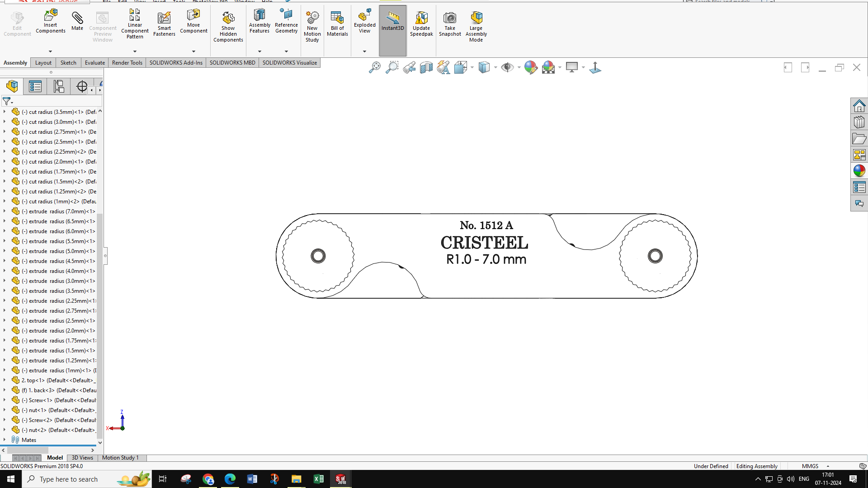Open Appearances task pane color ball
The width and height of the screenshot is (868, 488).
[x=859, y=171]
